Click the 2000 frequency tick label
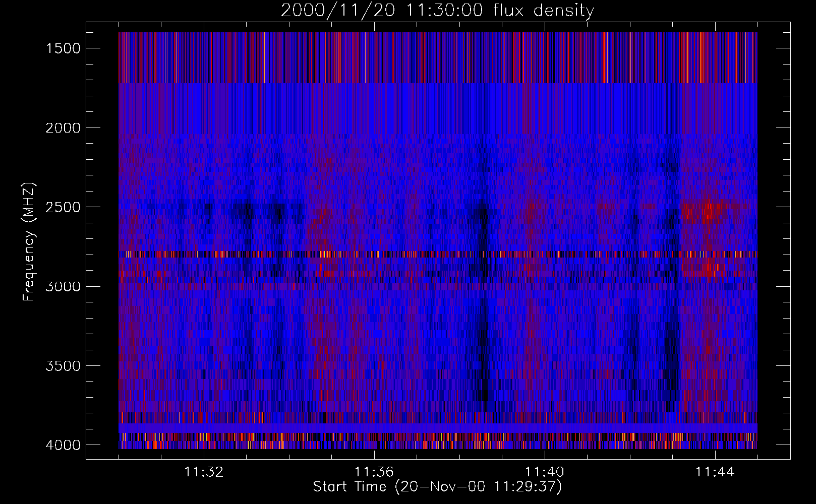The image size is (816, 504). click(63, 128)
